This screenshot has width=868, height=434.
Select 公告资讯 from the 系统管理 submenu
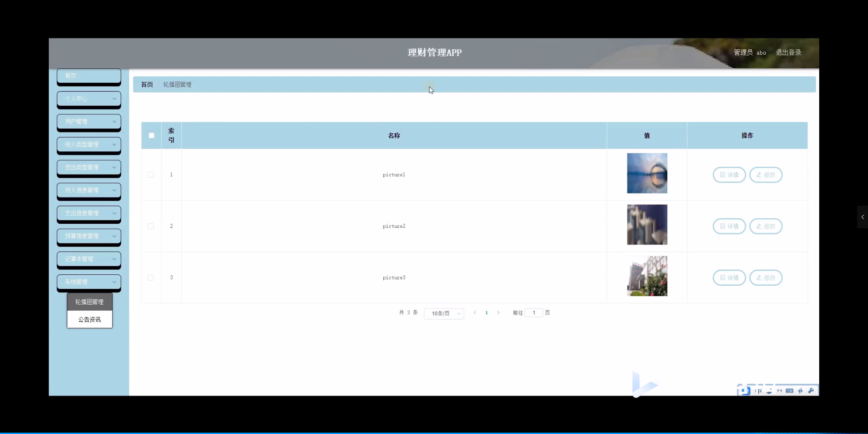[89, 319]
